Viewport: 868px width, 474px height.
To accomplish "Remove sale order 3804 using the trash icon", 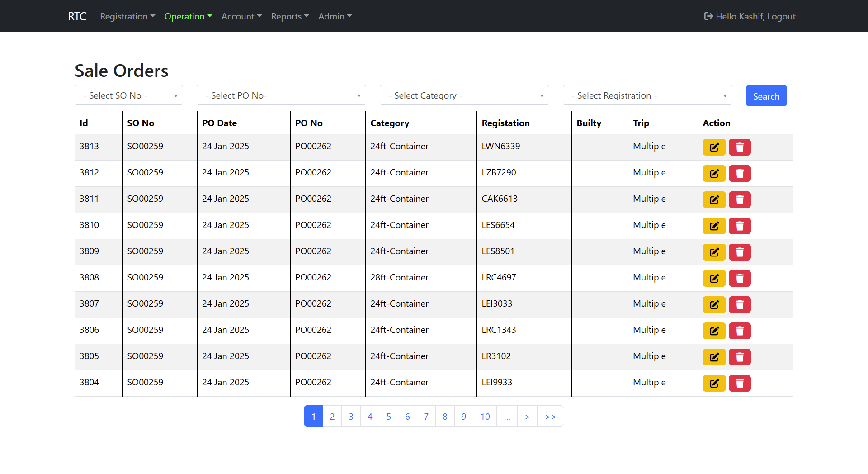I will 740,383.
